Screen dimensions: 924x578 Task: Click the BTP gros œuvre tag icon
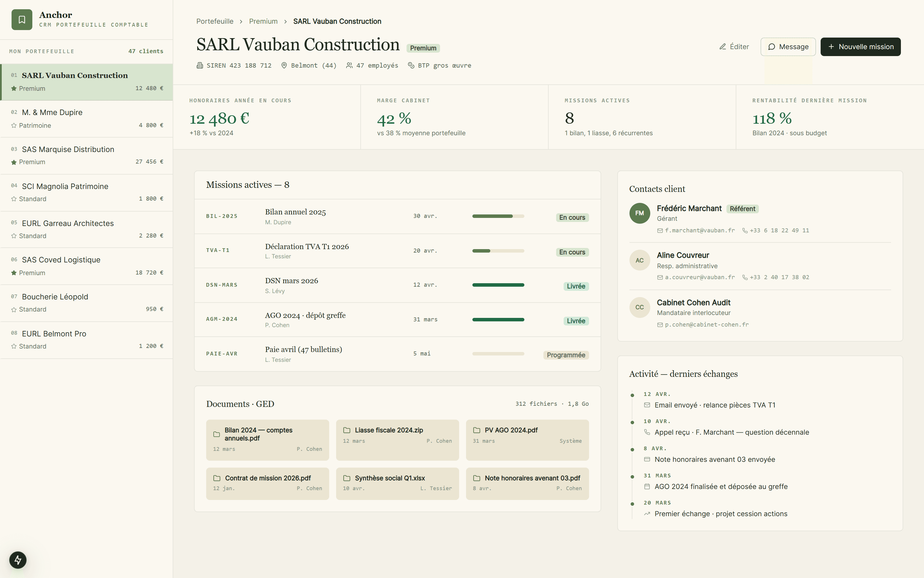pos(411,65)
